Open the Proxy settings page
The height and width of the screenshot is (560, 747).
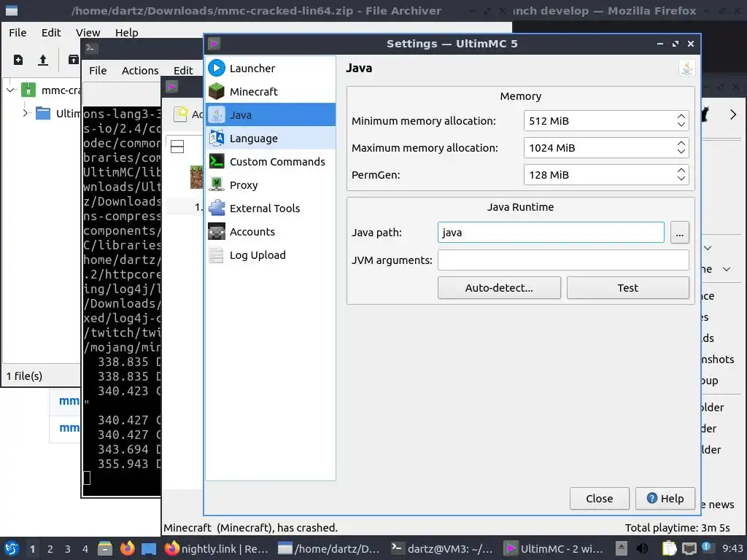coord(270,184)
